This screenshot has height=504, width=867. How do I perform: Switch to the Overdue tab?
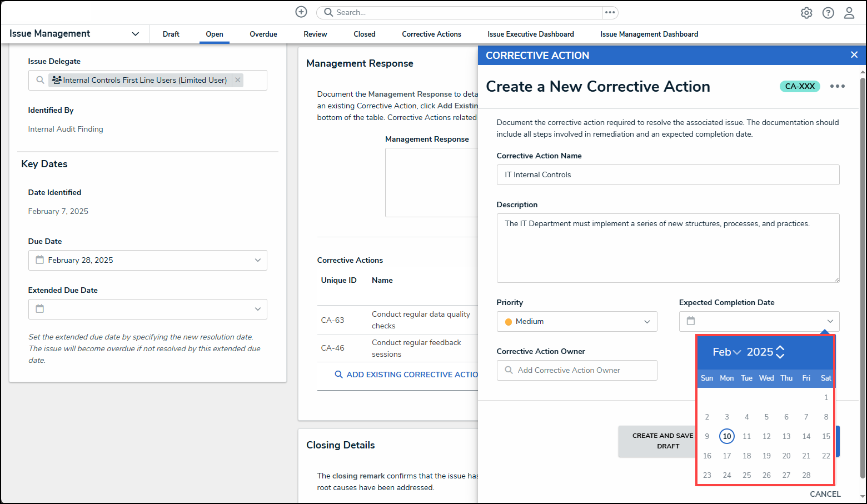pyautogui.click(x=263, y=34)
